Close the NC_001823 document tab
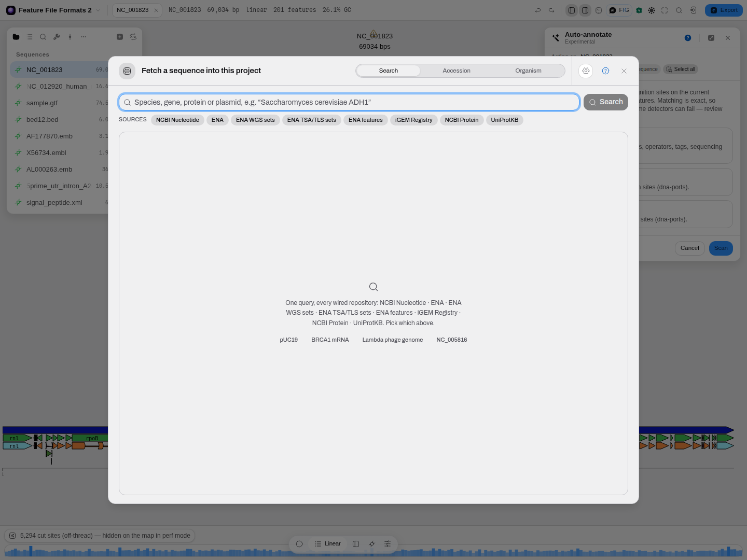 (x=156, y=10)
